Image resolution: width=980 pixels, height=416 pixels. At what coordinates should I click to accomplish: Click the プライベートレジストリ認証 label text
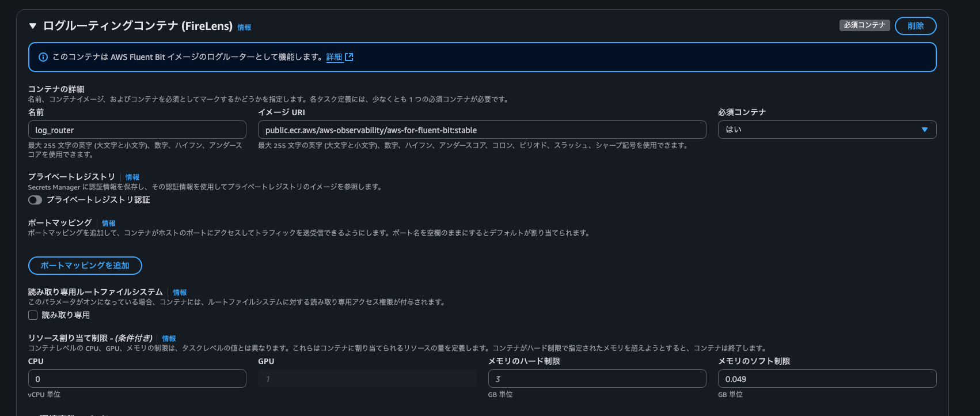[x=98, y=200]
